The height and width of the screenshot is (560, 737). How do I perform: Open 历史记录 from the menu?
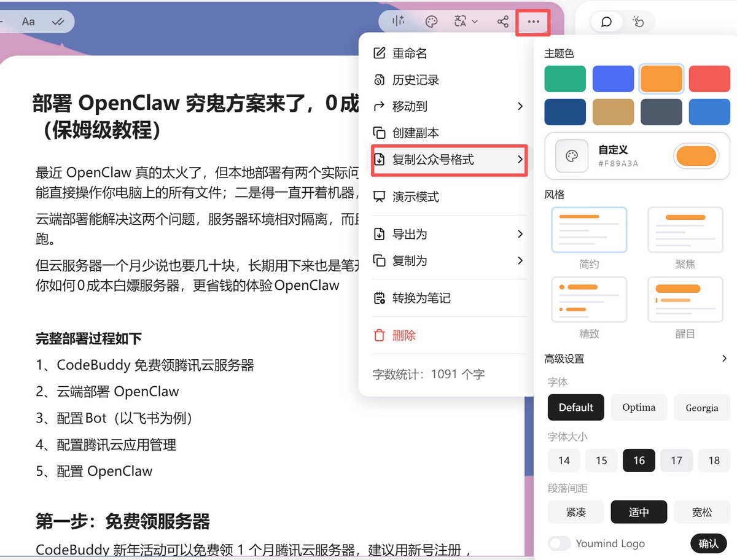click(x=449, y=80)
